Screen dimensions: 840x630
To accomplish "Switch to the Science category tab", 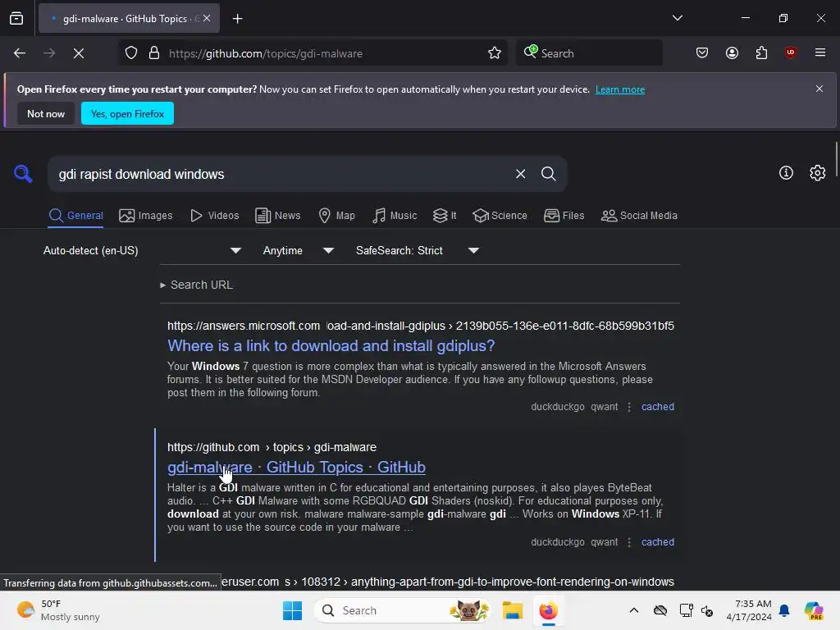I will 500,216.
